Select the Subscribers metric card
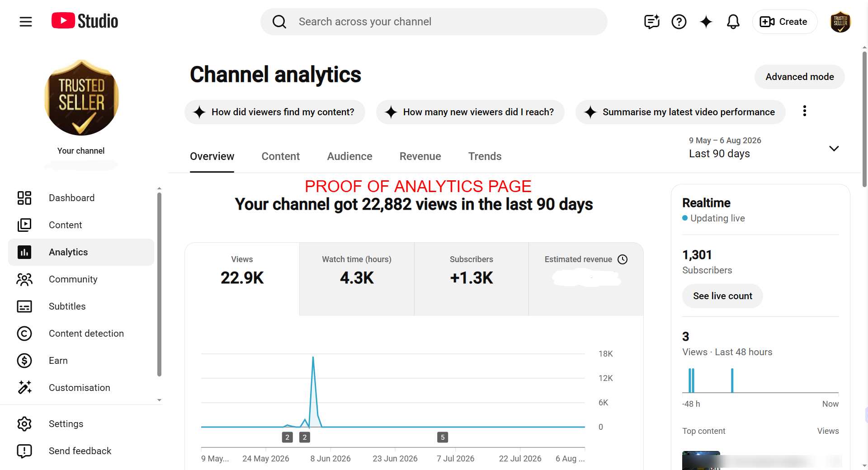Image resolution: width=868 pixels, height=470 pixels. point(471,279)
